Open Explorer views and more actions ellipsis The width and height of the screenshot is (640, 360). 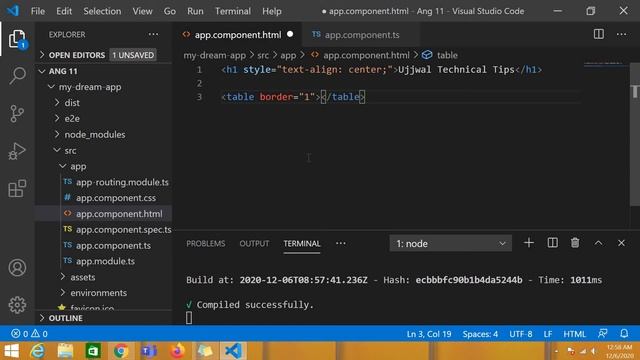[x=153, y=34]
